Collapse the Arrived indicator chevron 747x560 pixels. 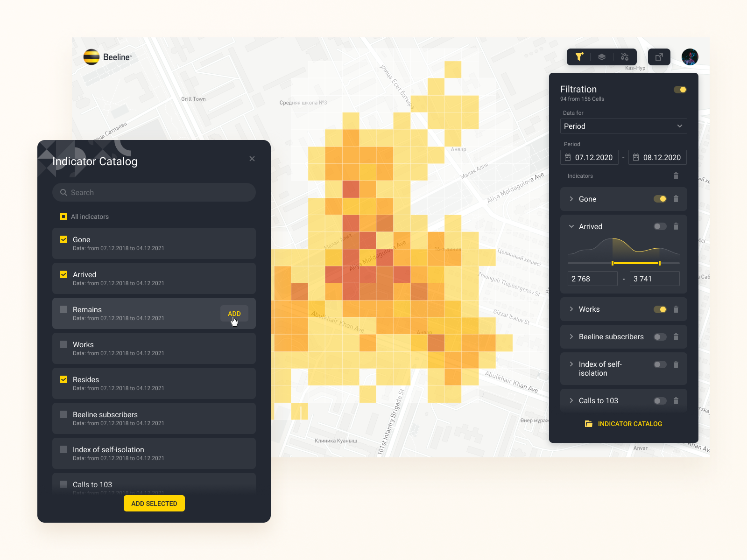[x=571, y=226]
